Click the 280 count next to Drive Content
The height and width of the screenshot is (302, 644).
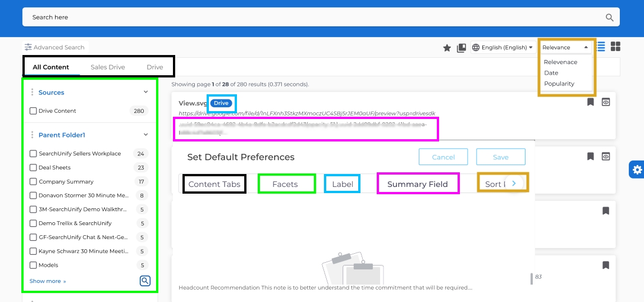coord(139,111)
